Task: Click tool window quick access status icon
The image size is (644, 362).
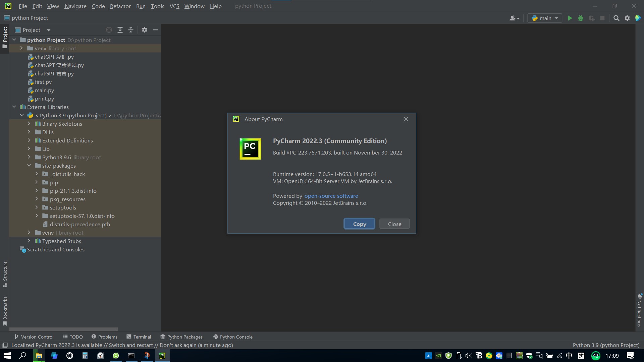Action: (x=5, y=345)
